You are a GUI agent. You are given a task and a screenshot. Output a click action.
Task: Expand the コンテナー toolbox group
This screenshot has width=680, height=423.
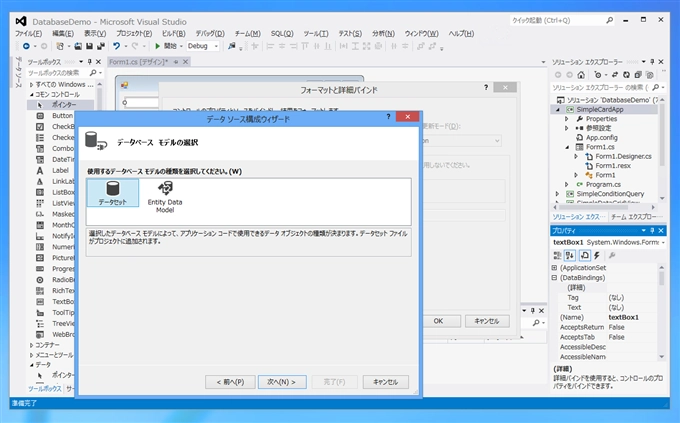pyautogui.click(x=31, y=345)
